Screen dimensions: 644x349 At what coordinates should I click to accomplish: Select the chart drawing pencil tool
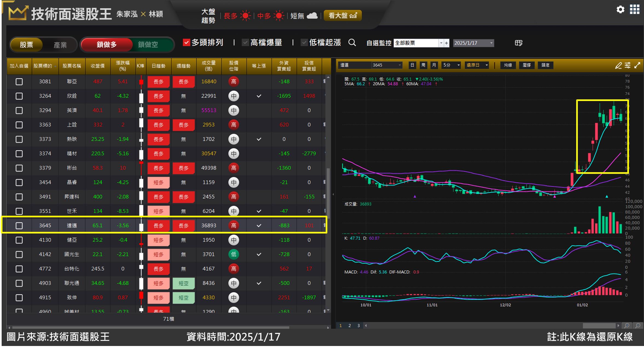click(618, 65)
